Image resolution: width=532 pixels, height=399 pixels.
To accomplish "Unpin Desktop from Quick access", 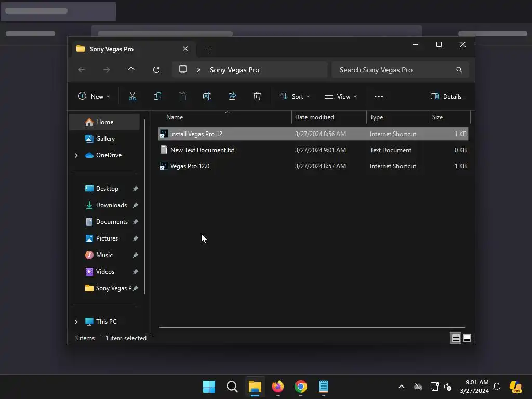I will tap(136, 189).
